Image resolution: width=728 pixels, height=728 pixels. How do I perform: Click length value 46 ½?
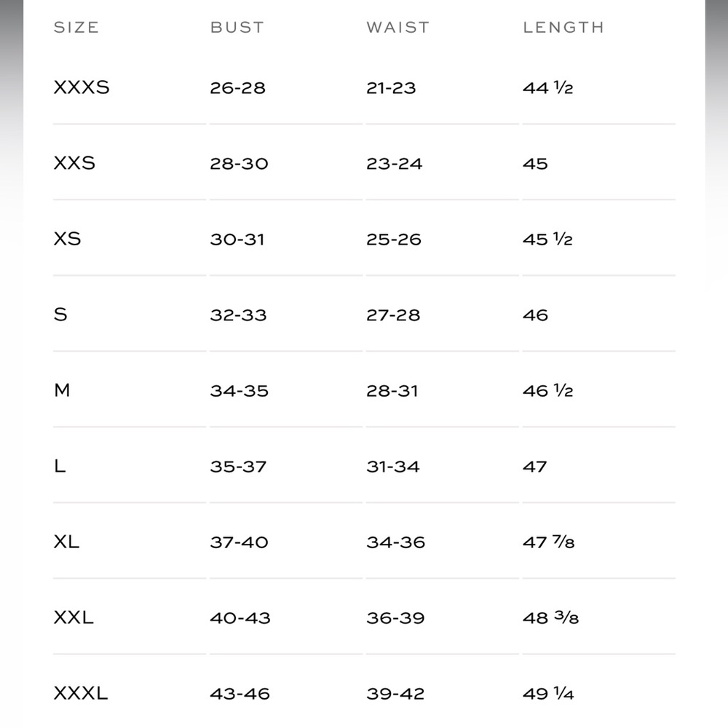pos(548,390)
